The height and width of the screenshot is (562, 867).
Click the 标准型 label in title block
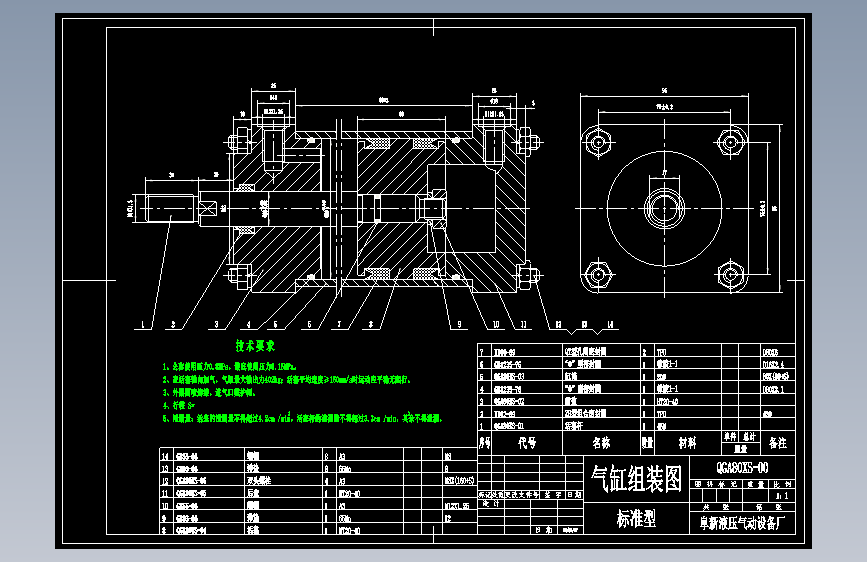(636, 518)
